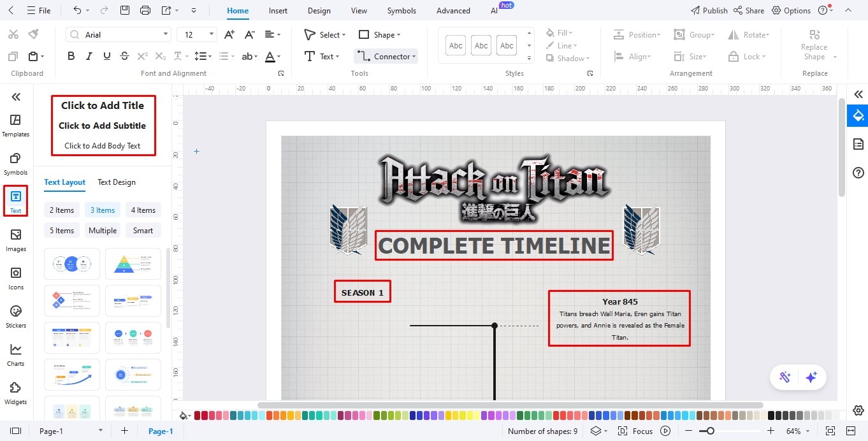The image size is (868, 441).
Task: Switch to the View ribbon tab
Action: coord(359,11)
